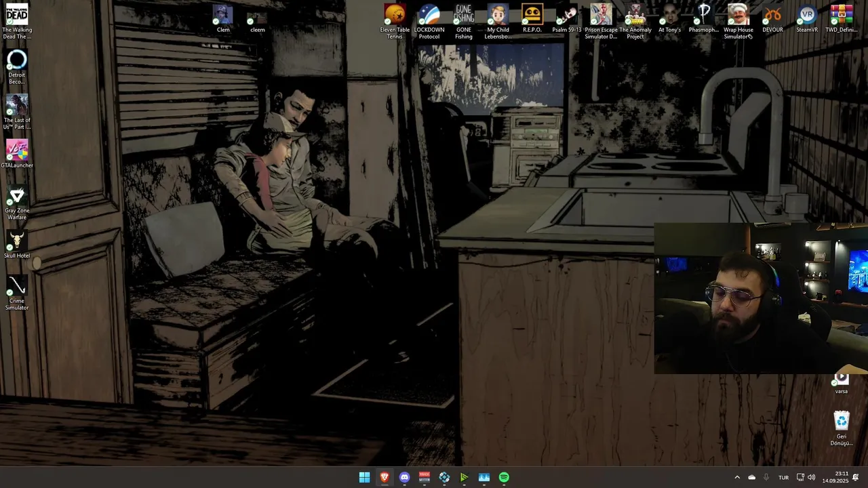Screen dimensions: 868x488
Task: Open the blue monitor taskbar app
Action: [x=484, y=477]
